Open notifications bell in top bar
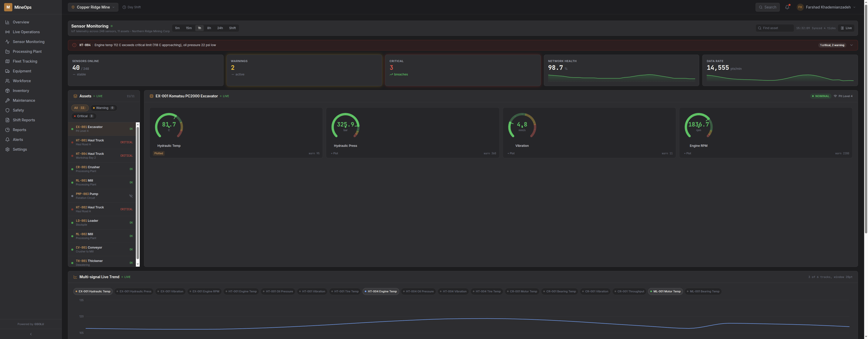The image size is (868, 339). (787, 7)
